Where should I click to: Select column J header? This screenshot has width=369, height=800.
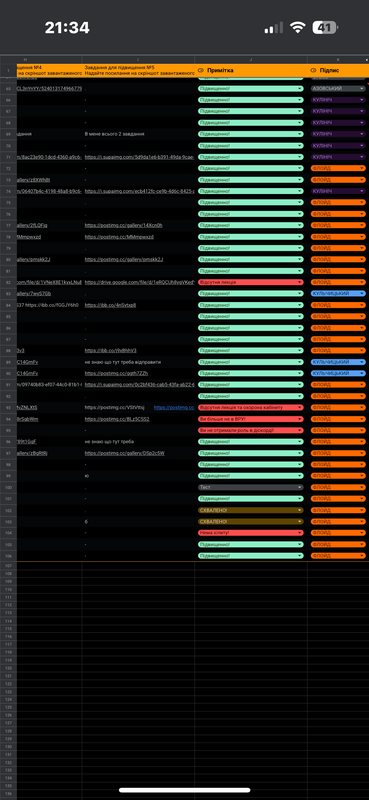pos(251,59)
